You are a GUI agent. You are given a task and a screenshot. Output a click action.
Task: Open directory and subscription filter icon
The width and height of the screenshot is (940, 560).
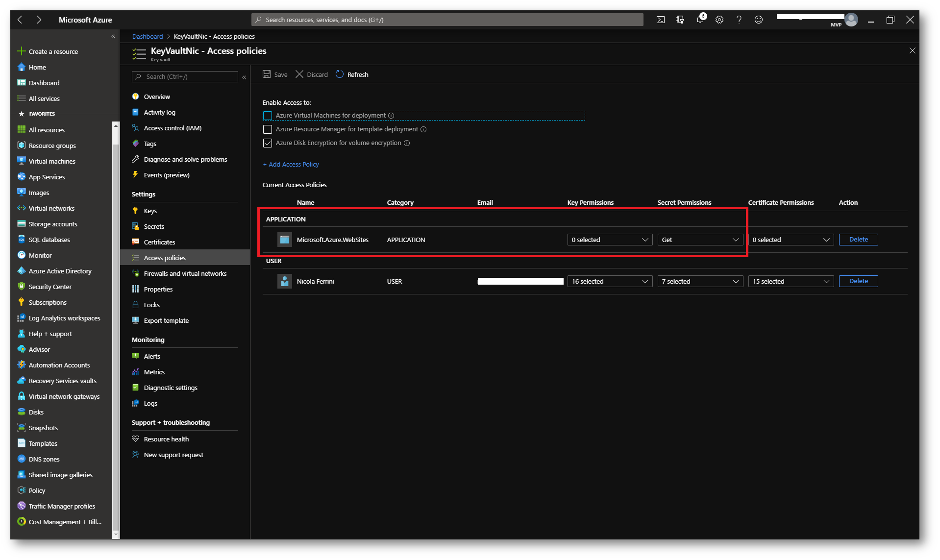(680, 20)
